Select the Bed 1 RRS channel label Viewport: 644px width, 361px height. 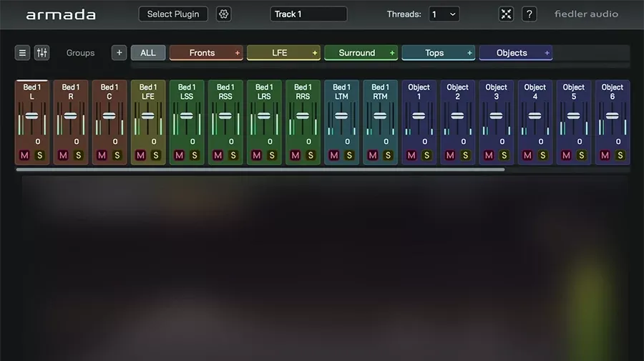pyautogui.click(x=303, y=92)
